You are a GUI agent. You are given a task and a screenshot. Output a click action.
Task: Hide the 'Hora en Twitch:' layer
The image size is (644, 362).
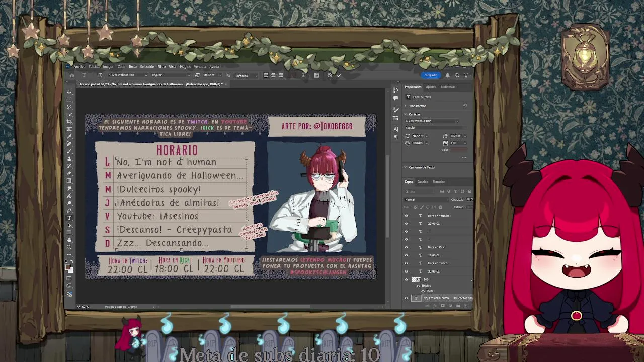[x=407, y=263]
